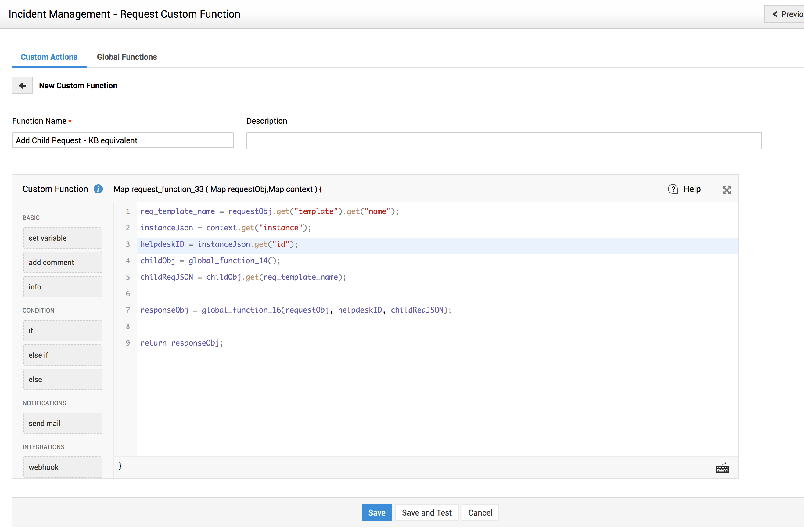
Task: Insert an else if condition block
Action: [63, 355]
